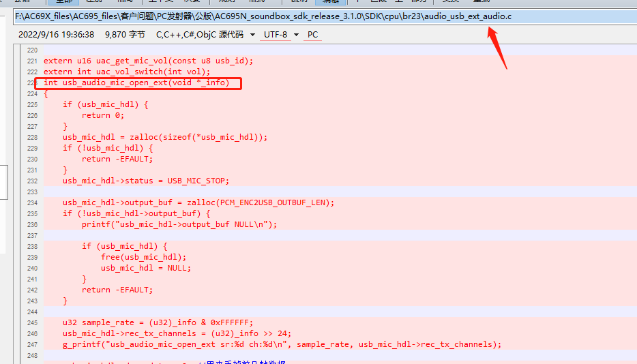Click the line assigning rec_tx_channels
The height and width of the screenshot is (364, 637).
point(177,333)
